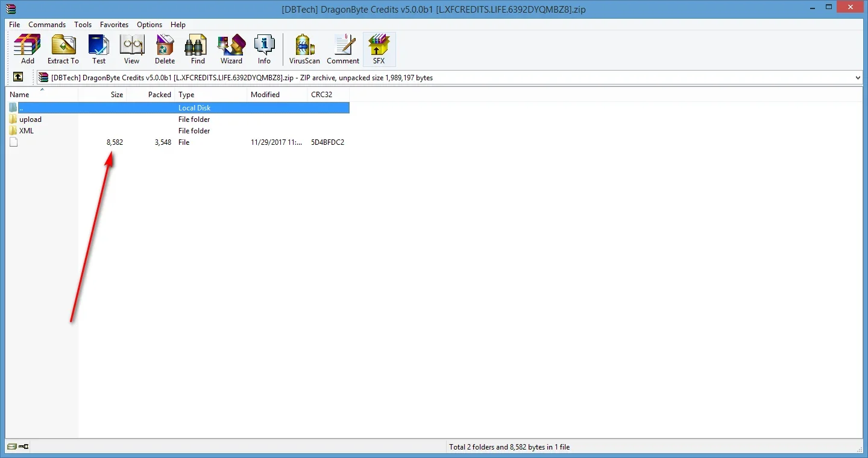Open the View file tool
Image resolution: width=868 pixels, height=458 pixels.
point(131,49)
